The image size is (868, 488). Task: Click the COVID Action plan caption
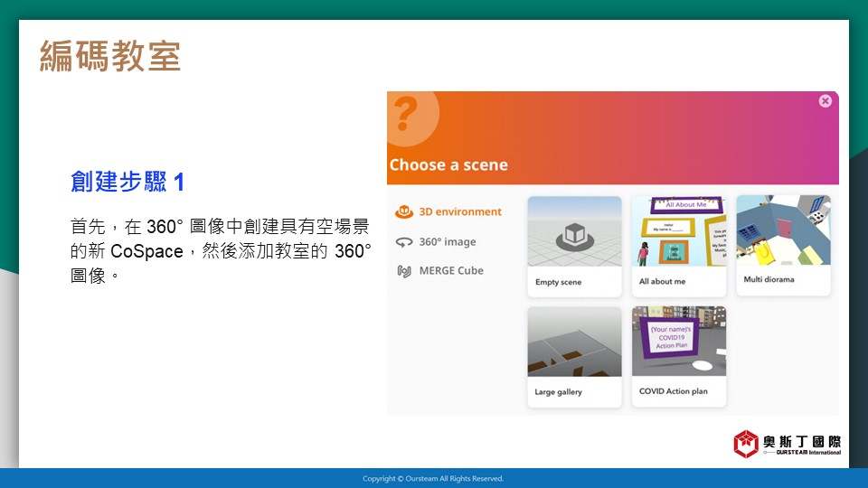coord(674,391)
